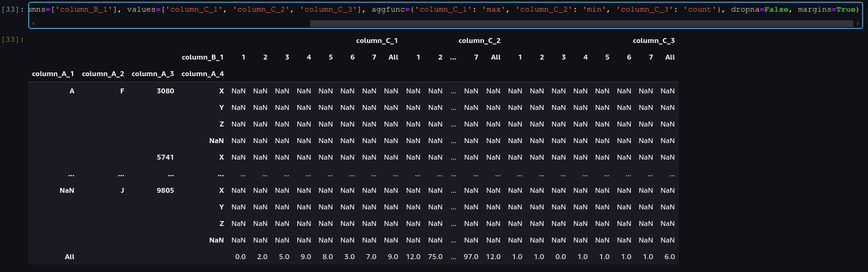Click the column_B_1 header label in the table
This screenshot has width=868, height=272.
(x=203, y=57)
